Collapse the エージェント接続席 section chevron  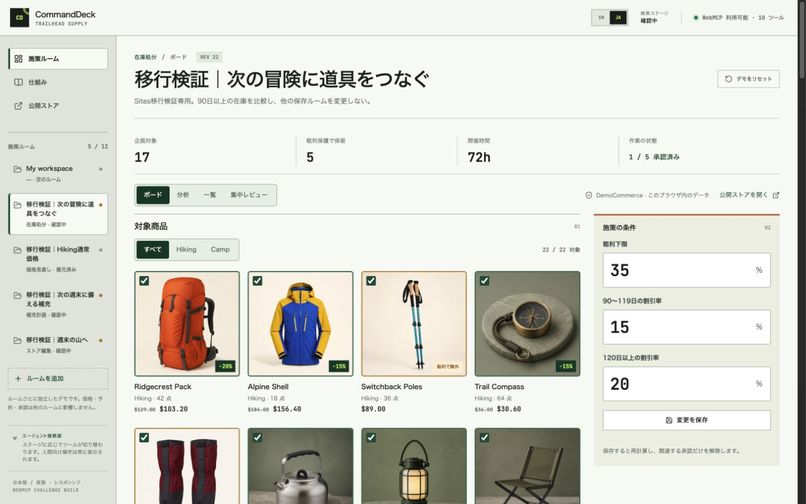click(14, 438)
